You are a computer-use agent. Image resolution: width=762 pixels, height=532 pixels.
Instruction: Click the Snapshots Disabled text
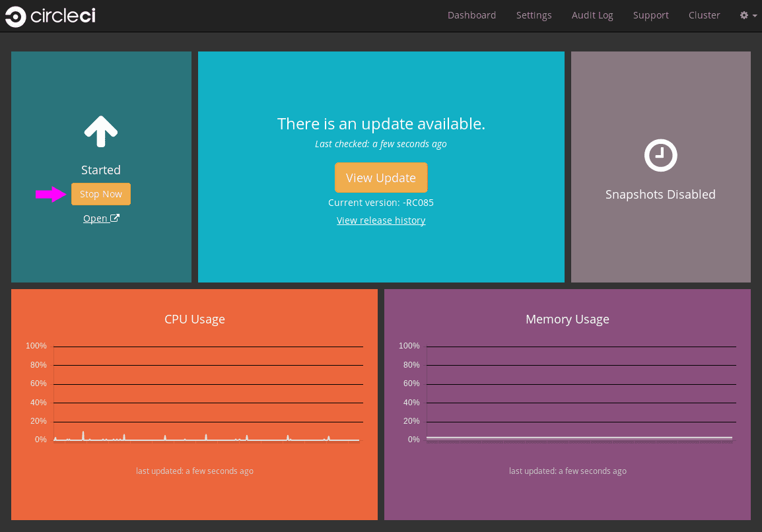pos(660,194)
